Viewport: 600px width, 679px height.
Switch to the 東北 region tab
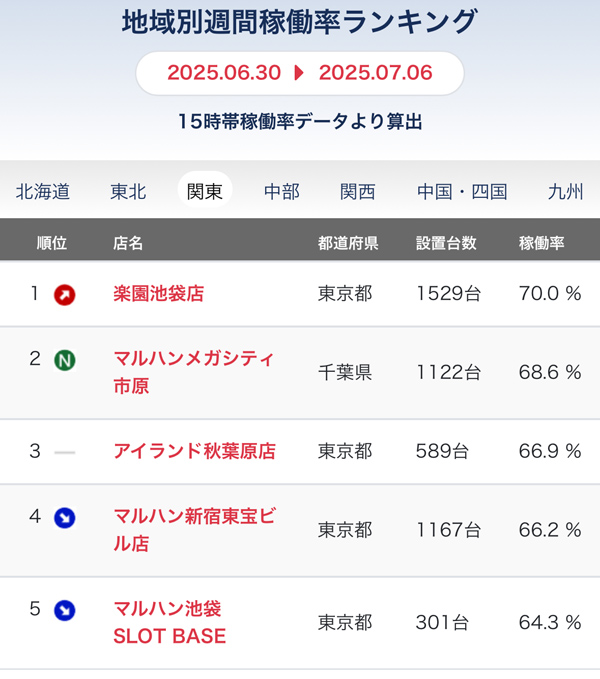[128, 191]
